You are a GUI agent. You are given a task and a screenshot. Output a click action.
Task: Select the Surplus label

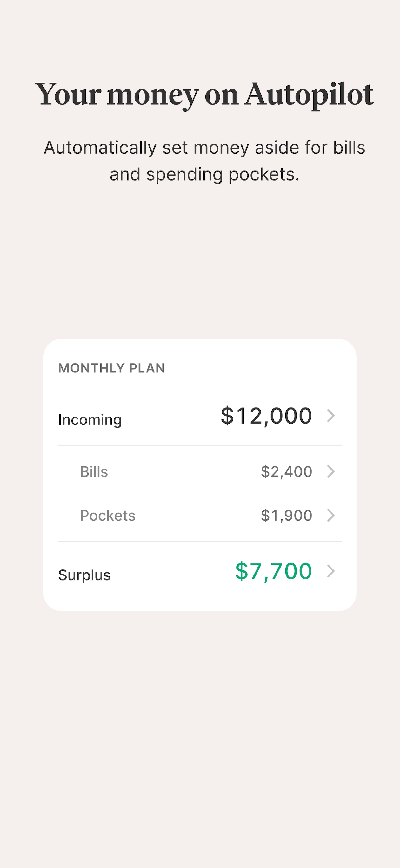84,575
